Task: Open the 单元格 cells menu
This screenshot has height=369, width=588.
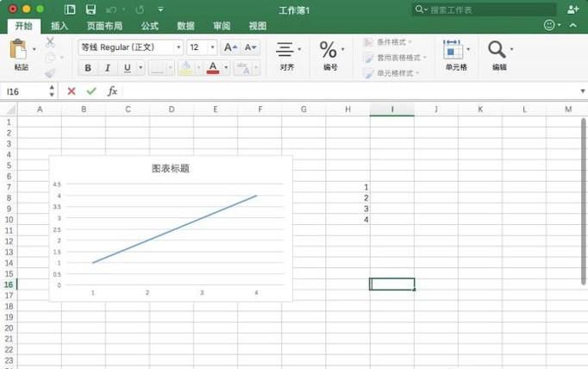Action: click(456, 55)
